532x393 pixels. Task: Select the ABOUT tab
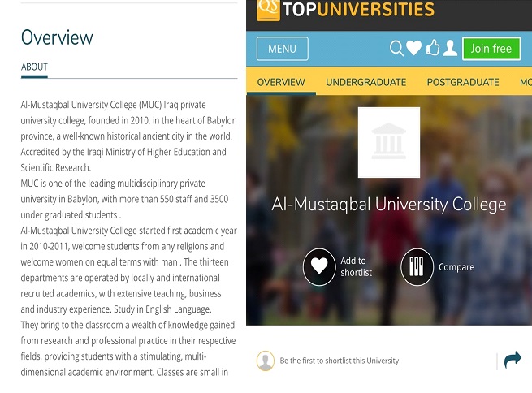pos(34,67)
